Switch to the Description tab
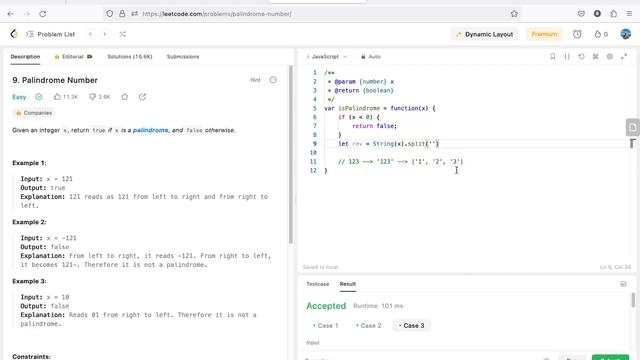Viewport: 640px width, 360px height. pyautogui.click(x=25, y=57)
